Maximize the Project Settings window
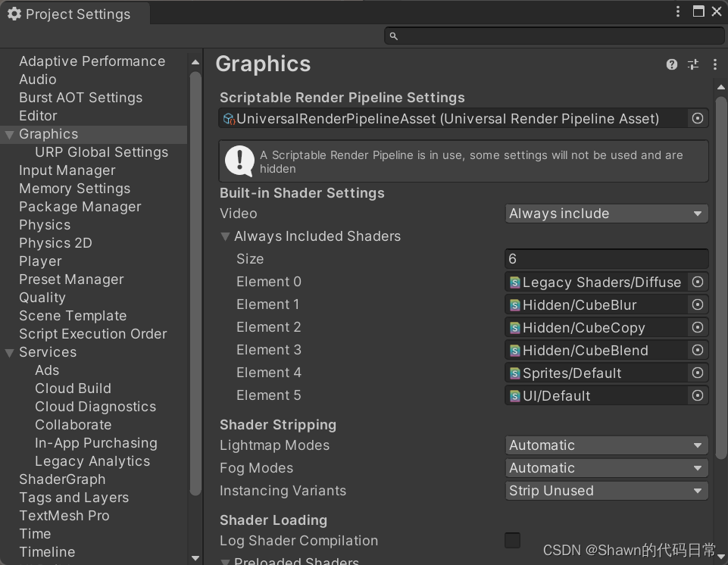 point(698,11)
